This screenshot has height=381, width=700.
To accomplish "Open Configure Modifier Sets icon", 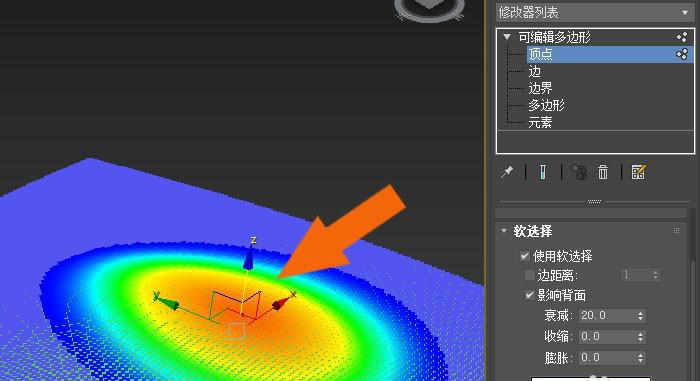I will coord(638,172).
